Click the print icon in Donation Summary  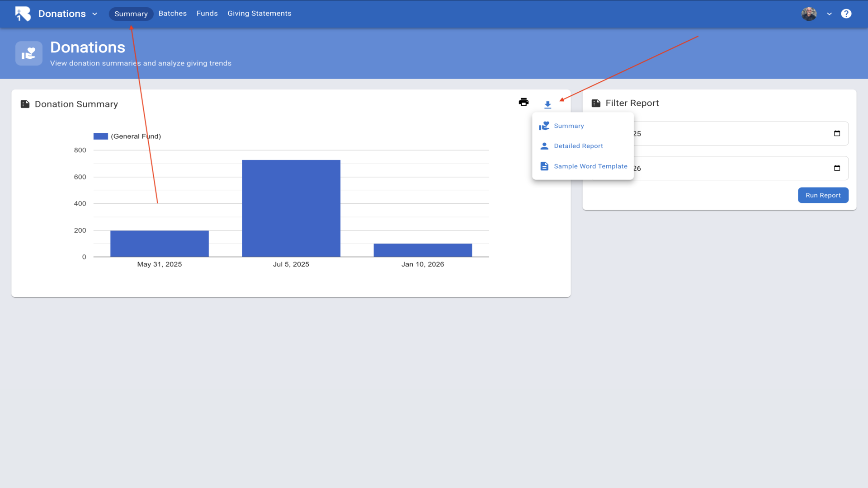(524, 102)
